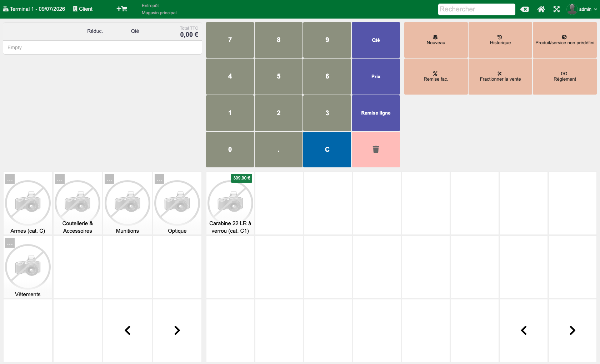The image size is (600, 364).
Task: Open Remise fac. discount button
Action: pos(436,76)
